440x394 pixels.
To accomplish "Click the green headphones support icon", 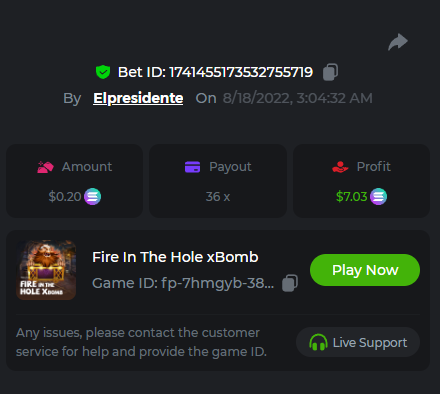I will coord(318,342).
